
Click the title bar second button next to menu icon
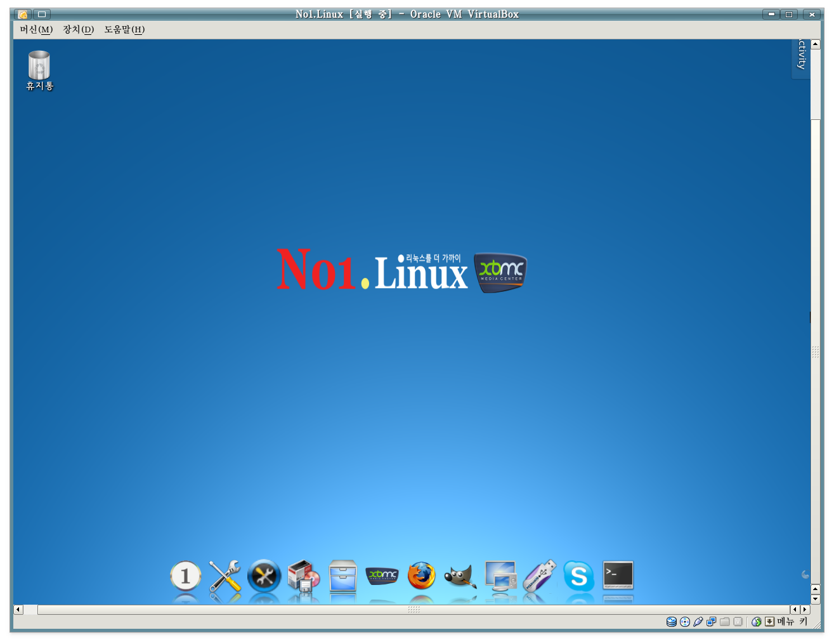click(42, 14)
